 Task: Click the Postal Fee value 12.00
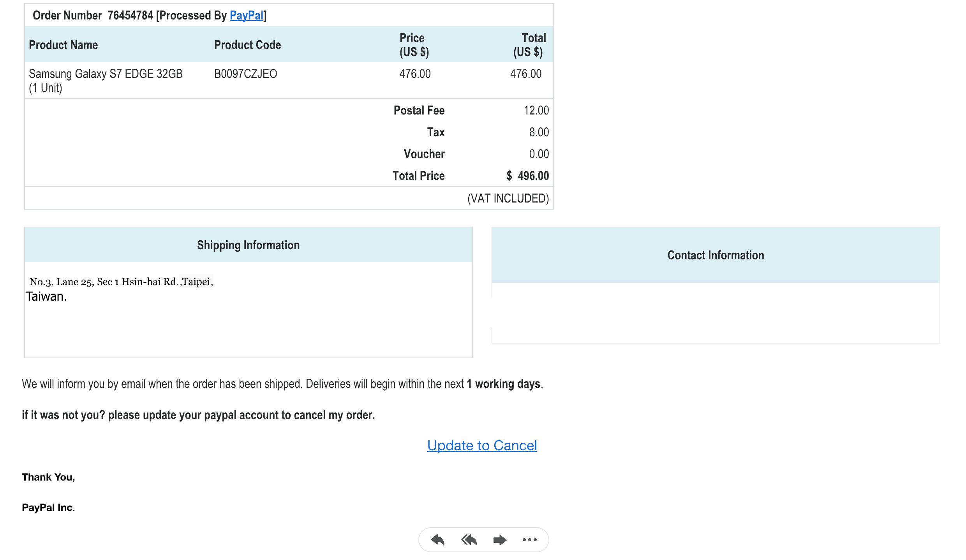tap(536, 110)
